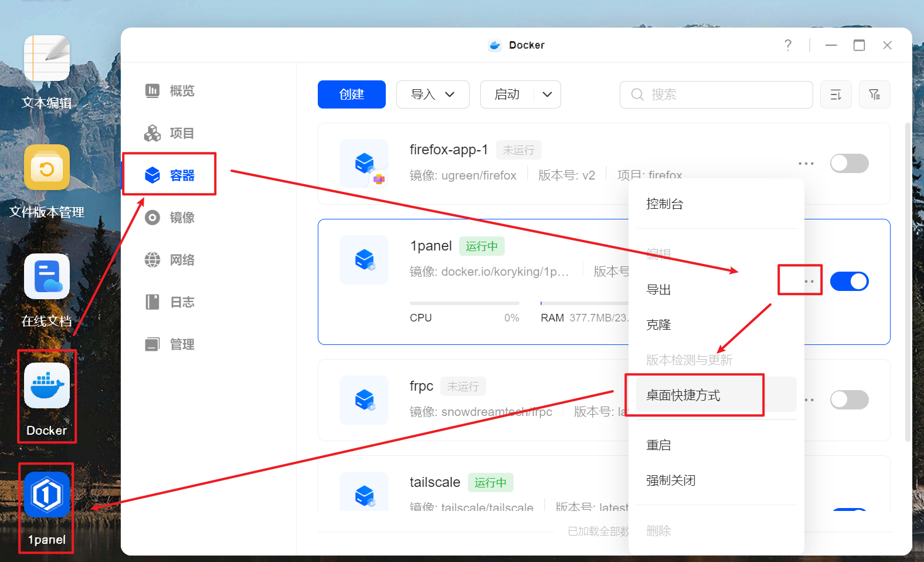Open the 文件版本管理 desktop icon
The width and height of the screenshot is (924, 562).
47,168
